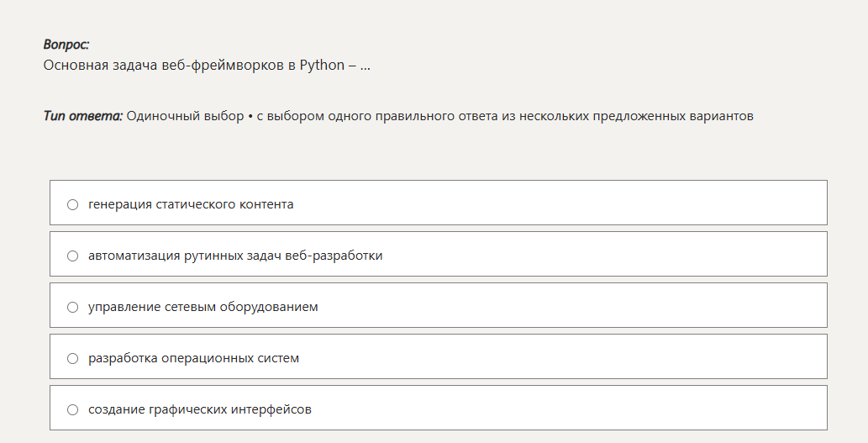Click the 'Вопрос:' heading
This screenshot has width=868, height=443.
pos(66,45)
